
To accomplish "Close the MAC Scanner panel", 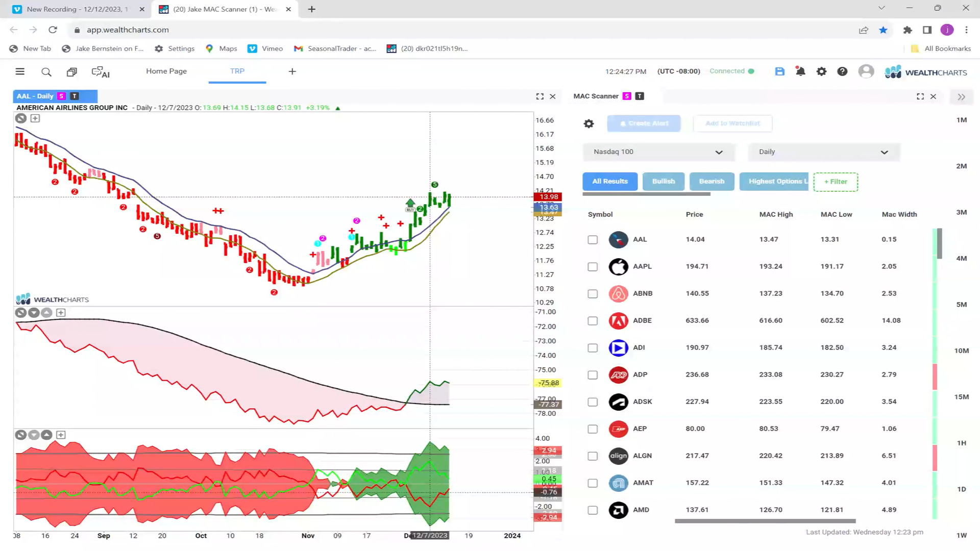I will pyautogui.click(x=933, y=96).
